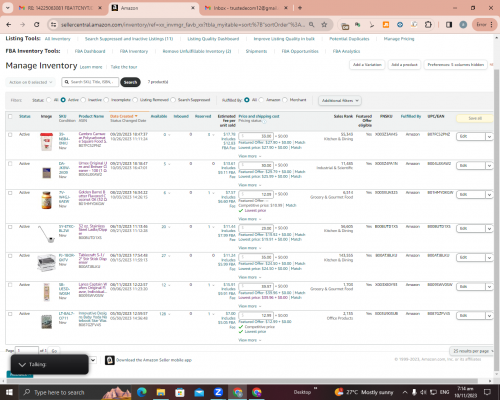Click the price input for Cambro row
Screen dimensions: 500x400
[256, 136]
